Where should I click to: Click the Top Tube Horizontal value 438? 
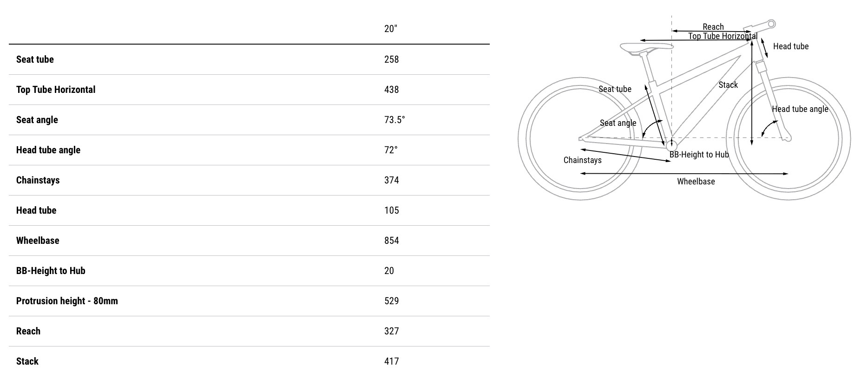(x=391, y=90)
